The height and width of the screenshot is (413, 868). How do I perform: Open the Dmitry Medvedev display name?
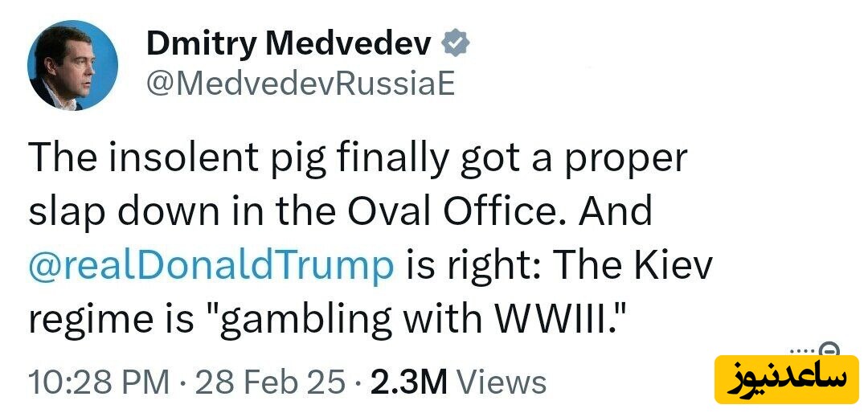(x=289, y=44)
